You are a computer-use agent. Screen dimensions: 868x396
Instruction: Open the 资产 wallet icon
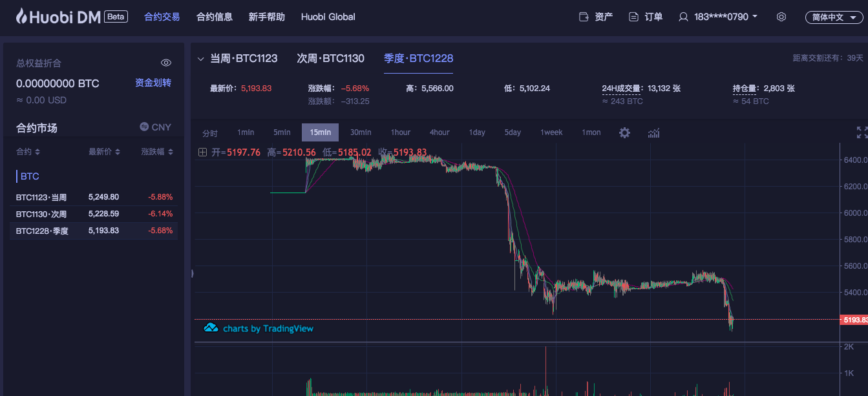(x=584, y=17)
